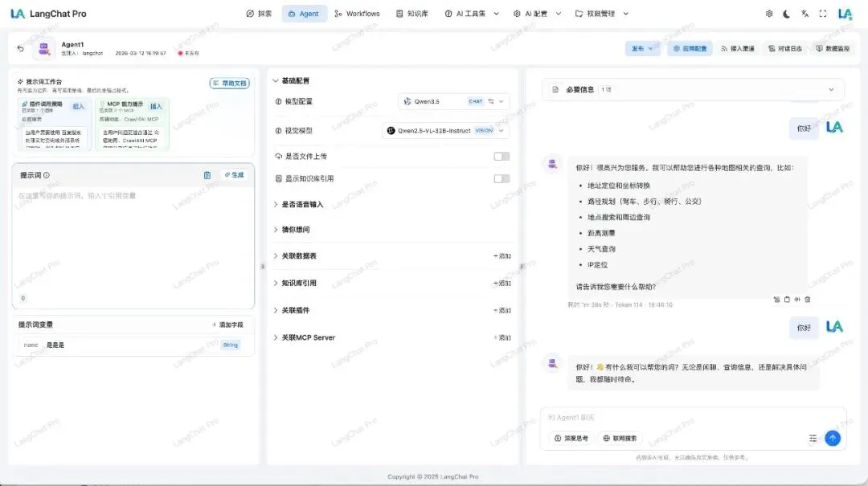Click the Agent1 robot avatar icon
The image size is (868, 486).
(x=43, y=49)
